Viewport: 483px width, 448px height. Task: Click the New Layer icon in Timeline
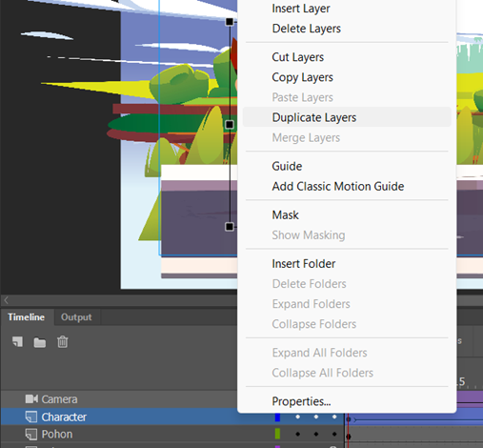[17, 342]
